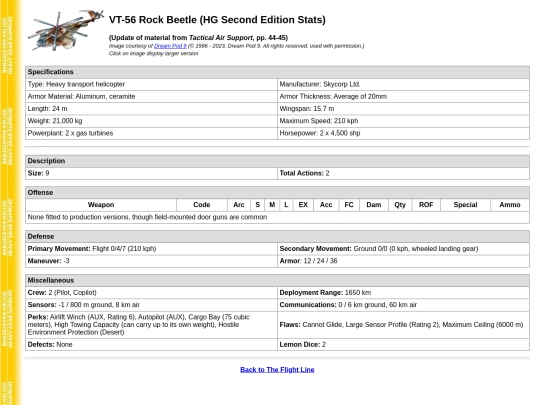This screenshot has width=540, height=405.
Task: Click the 'Maneuver: -3' cell
Action: tap(151, 261)
